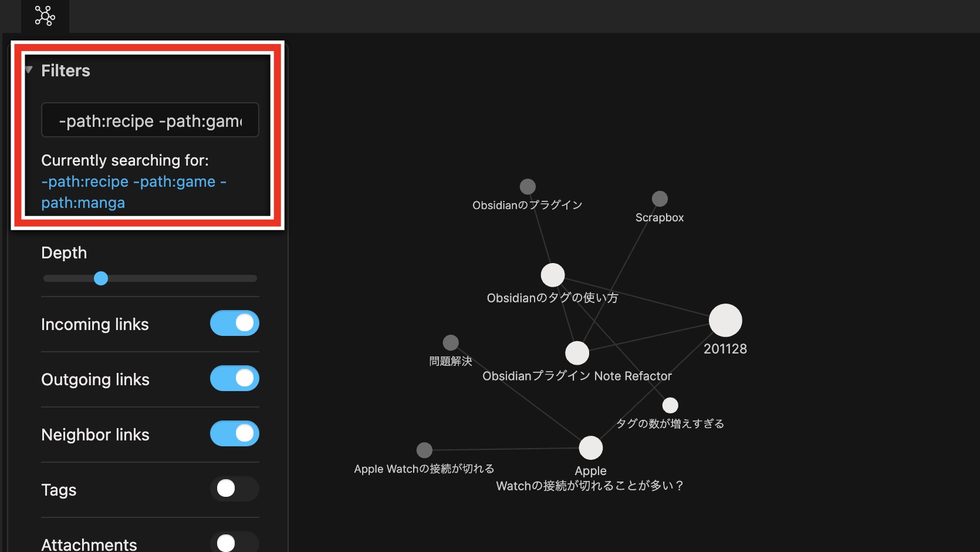Click the graph view tab icon
This screenshot has height=552, width=980.
pos(45,16)
